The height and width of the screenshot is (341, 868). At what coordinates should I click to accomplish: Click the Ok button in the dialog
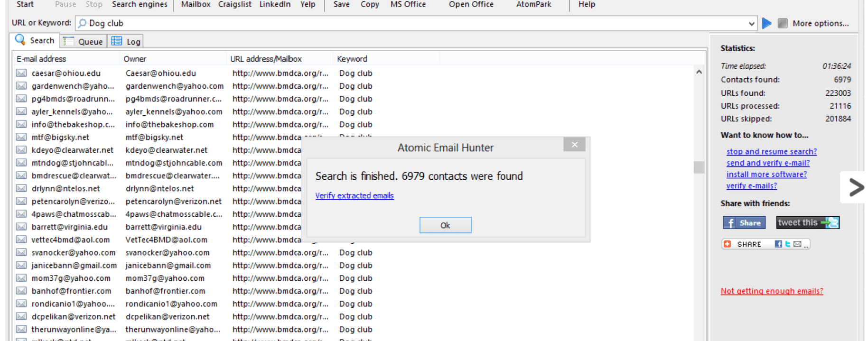(x=445, y=225)
